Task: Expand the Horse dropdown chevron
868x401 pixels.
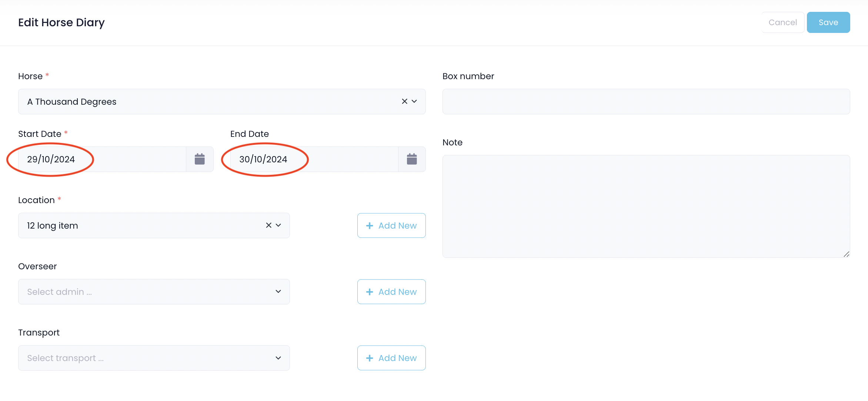Action: tap(414, 101)
